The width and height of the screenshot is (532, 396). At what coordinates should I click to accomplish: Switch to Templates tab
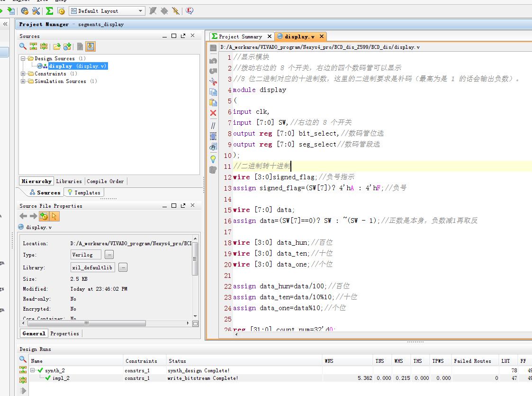tap(84, 193)
